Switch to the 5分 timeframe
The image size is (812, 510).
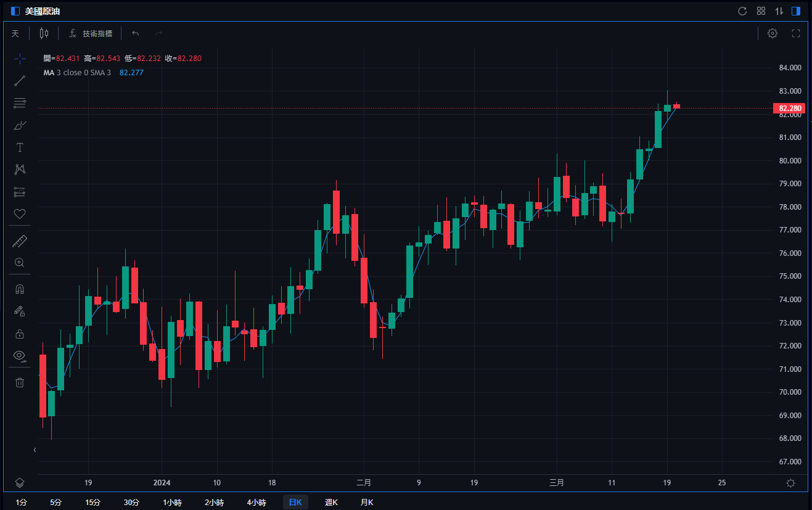pos(56,502)
